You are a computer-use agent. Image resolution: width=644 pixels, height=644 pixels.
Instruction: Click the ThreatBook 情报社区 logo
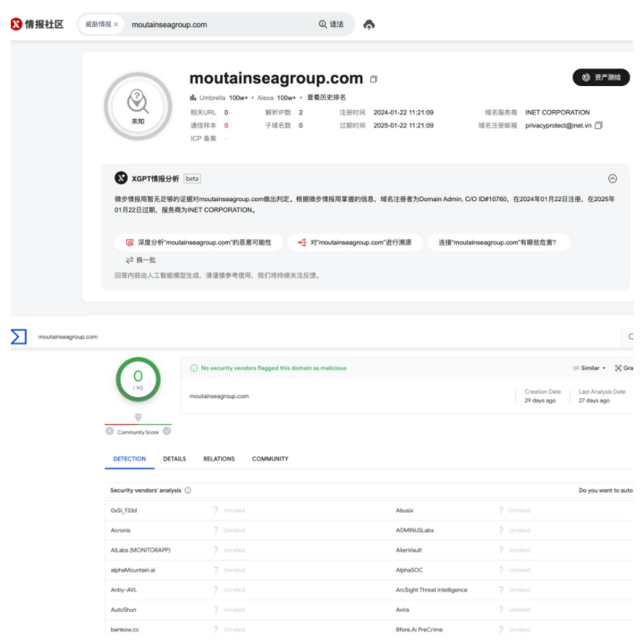(36, 24)
